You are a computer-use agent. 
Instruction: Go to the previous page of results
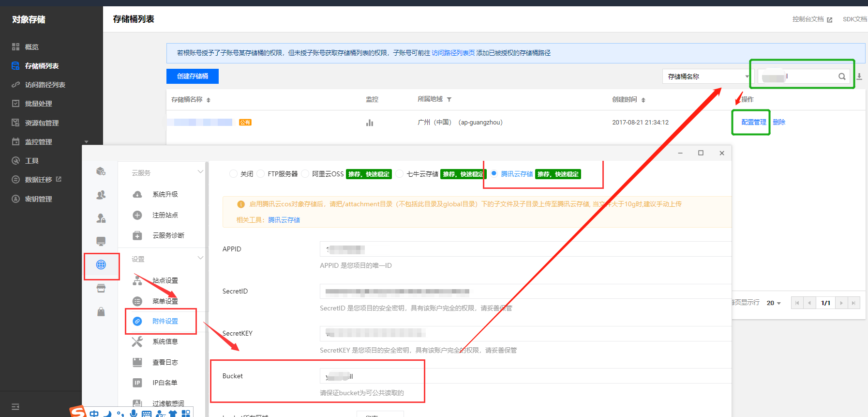click(x=809, y=303)
